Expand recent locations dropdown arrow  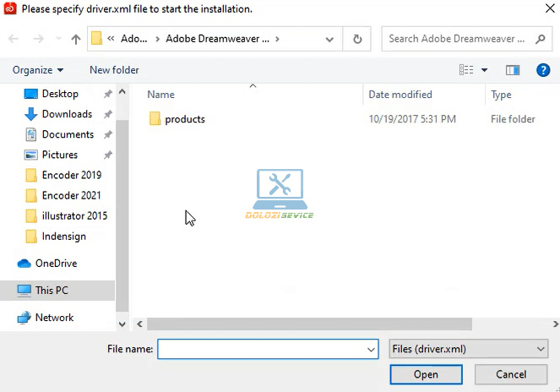coord(58,39)
